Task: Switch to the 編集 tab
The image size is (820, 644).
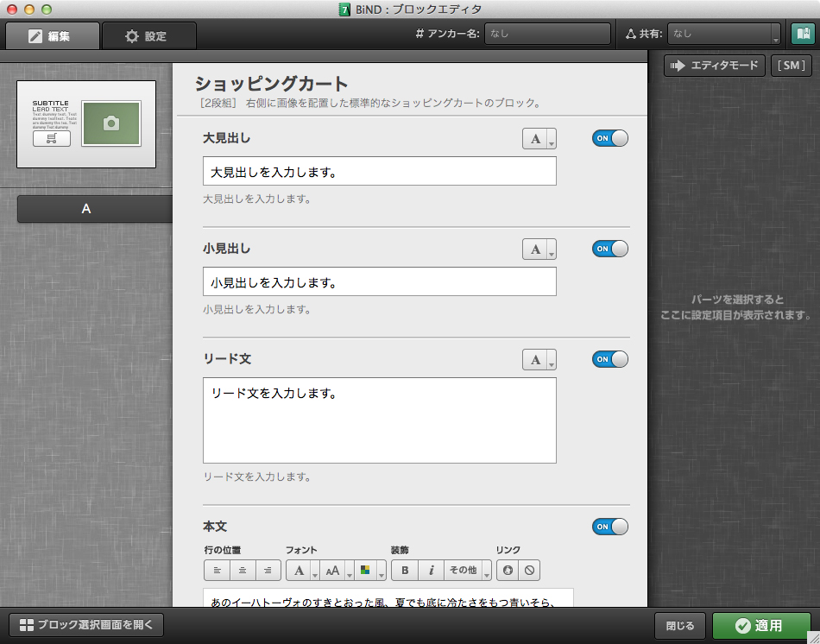Action: point(53,36)
